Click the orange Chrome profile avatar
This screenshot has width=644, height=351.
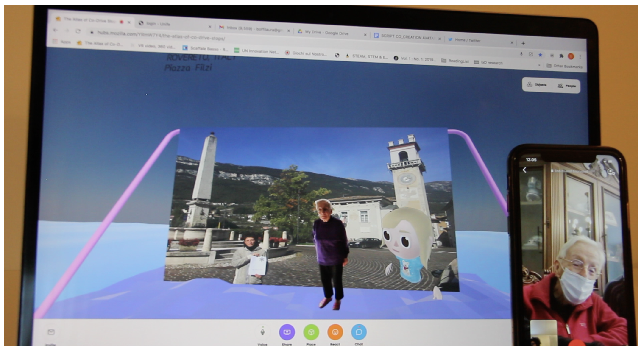tap(571, 56)
